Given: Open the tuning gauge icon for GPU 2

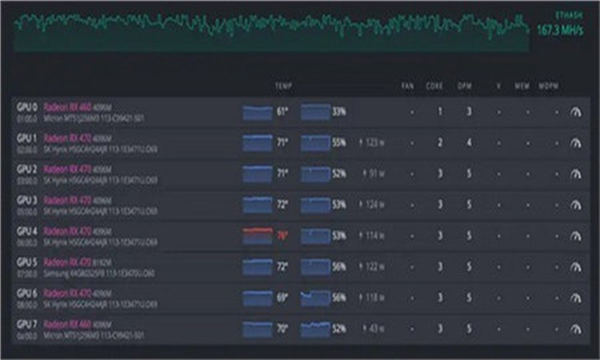Looking at the screenshot, I should (576, 174).
